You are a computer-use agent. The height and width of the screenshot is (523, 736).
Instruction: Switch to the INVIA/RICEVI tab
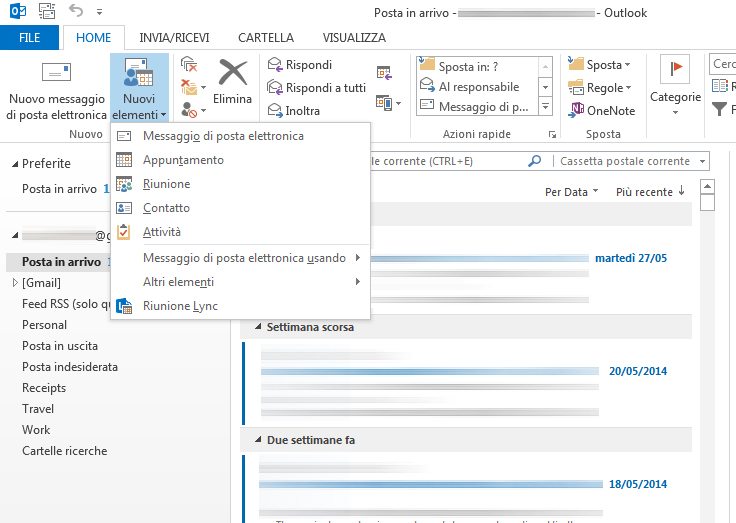(173, 37)
